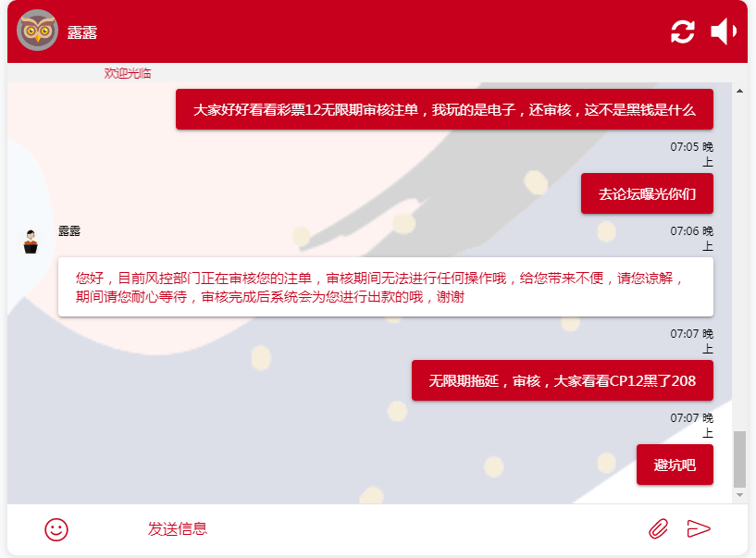Send message with paper plane icon
The width and height of the screenshot is (756, 558).
pos(699,528)
